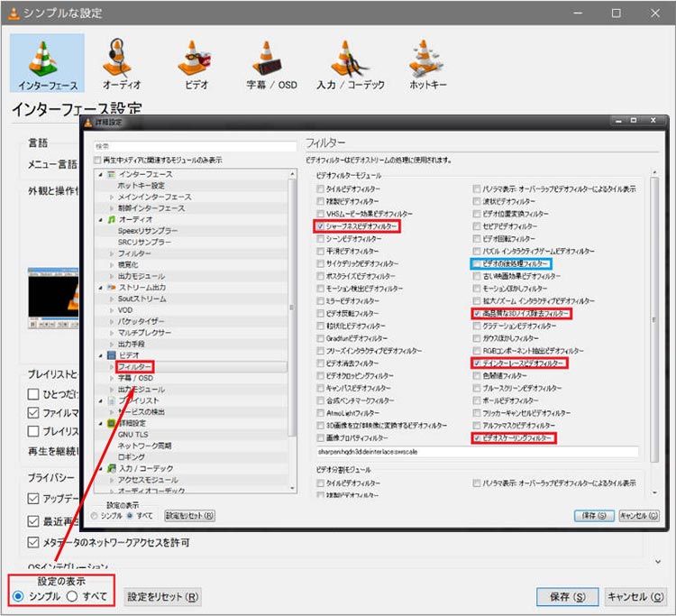Select すべて radio in the simple settings window
Screen dimensions: 676x616
point(72,596)
